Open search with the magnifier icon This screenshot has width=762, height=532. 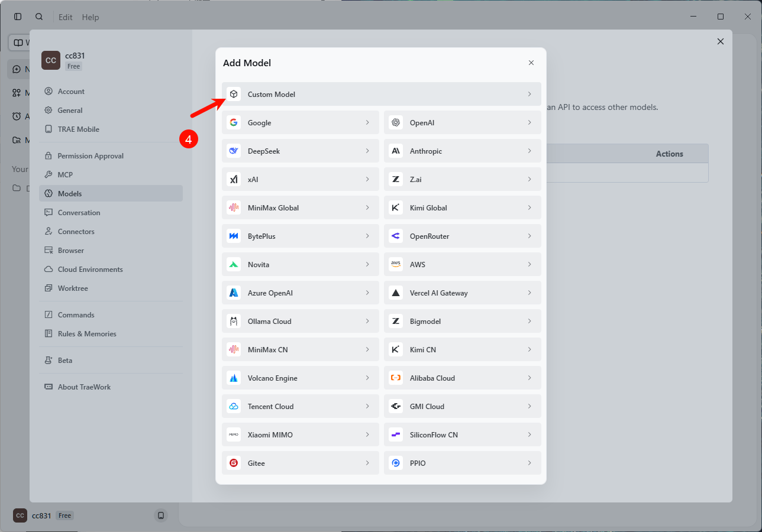pyautogui.click(x=39, y=17)
